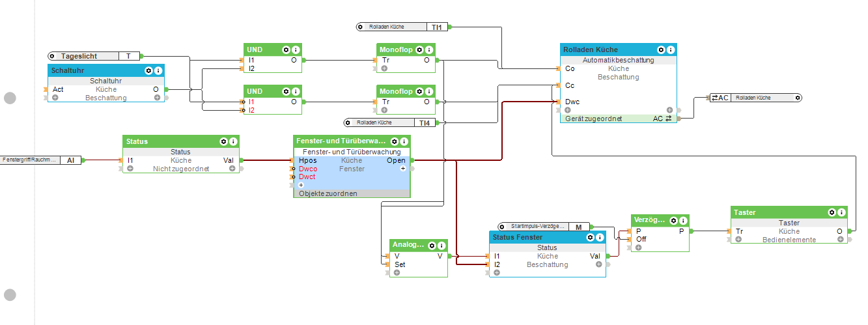Click Objekte zuordnen on window monitoring block
This screenshot has height=325, width=868.
point(328,193)
